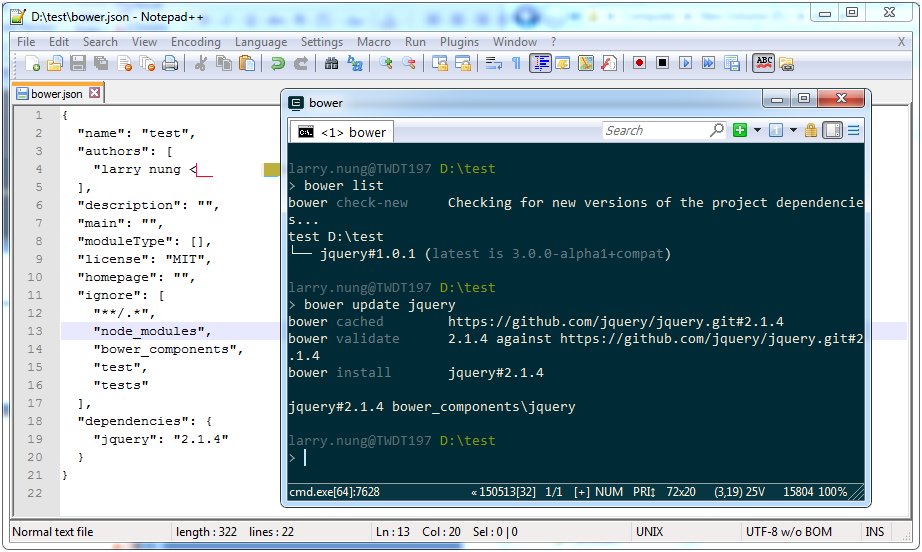This screenshot has height=552, width=922.
Task: Run macro multiple times button
Action: coord(709,63)
